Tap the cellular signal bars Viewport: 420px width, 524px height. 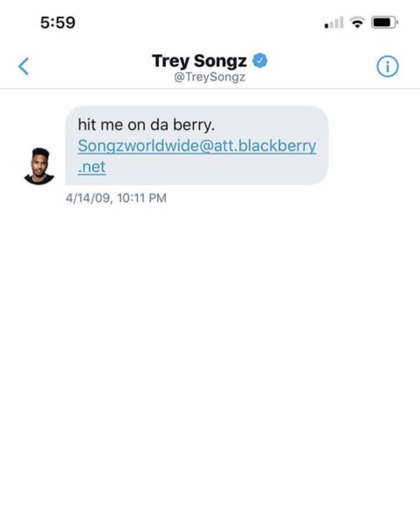pyautogui.click(x=334, y=23)
